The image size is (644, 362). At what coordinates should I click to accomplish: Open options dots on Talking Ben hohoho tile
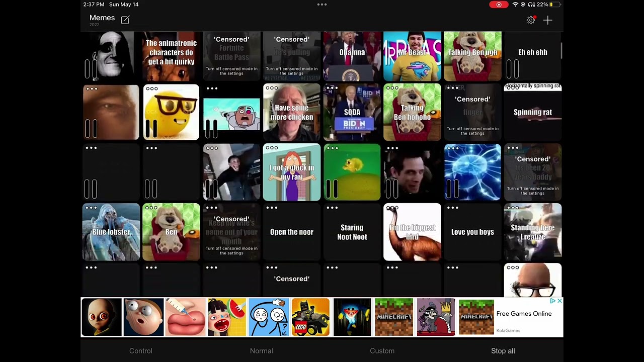click(392, 88)
